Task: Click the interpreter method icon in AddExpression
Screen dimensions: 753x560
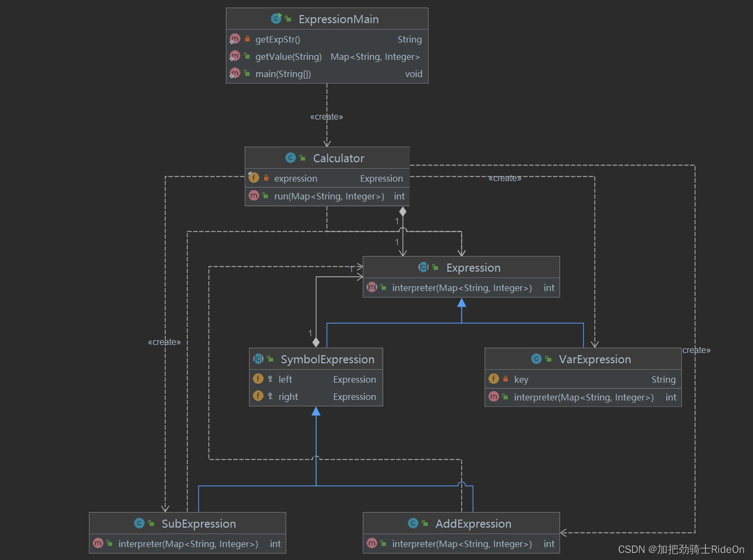Action: 372,543
